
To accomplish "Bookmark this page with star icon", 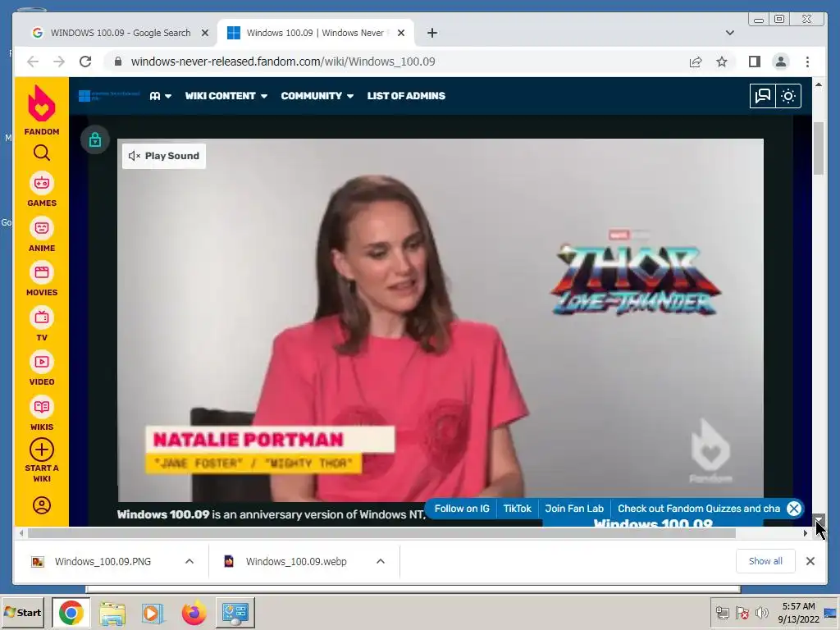I will click(x=722, y=62).
